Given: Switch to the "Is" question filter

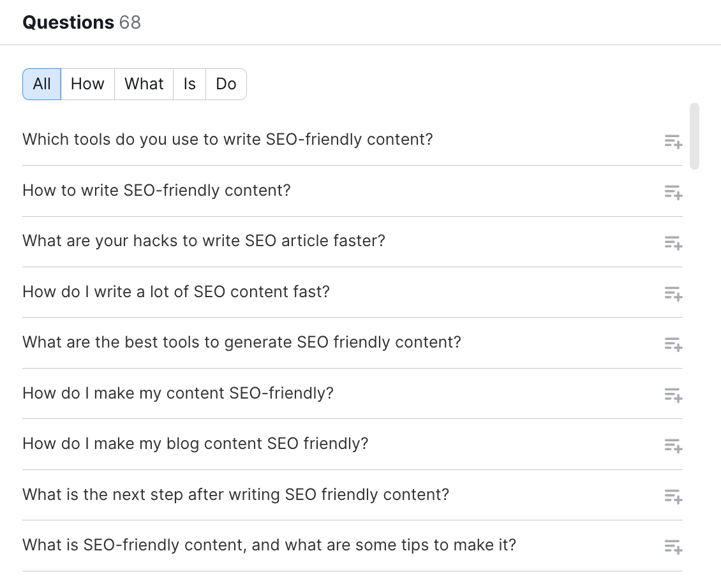Looking at the screenshot, I should [x=189, y=84].
